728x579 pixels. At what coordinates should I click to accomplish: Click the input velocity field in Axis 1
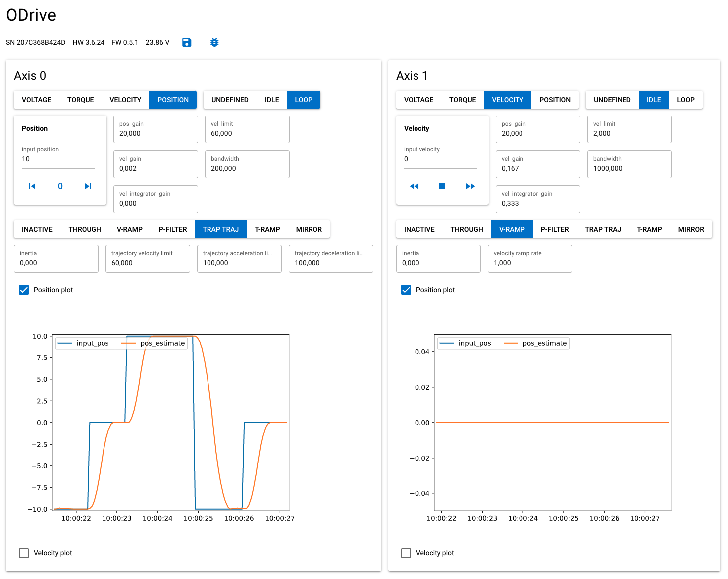pos(440,157)
